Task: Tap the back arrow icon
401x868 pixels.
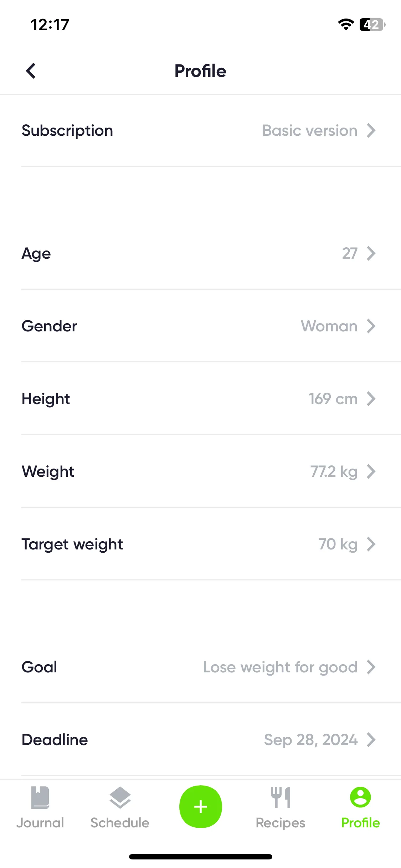Action: pos(31,71)
